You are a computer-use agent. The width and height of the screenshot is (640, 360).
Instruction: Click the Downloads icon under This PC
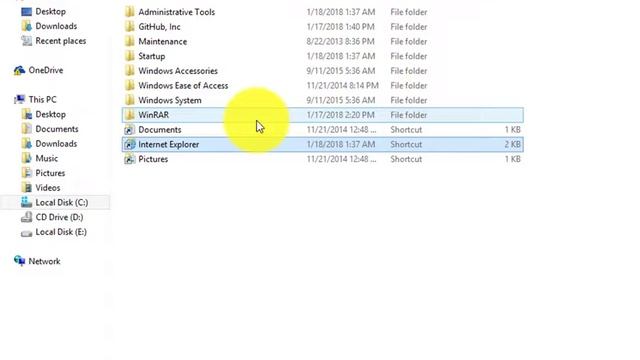(27, 144)
